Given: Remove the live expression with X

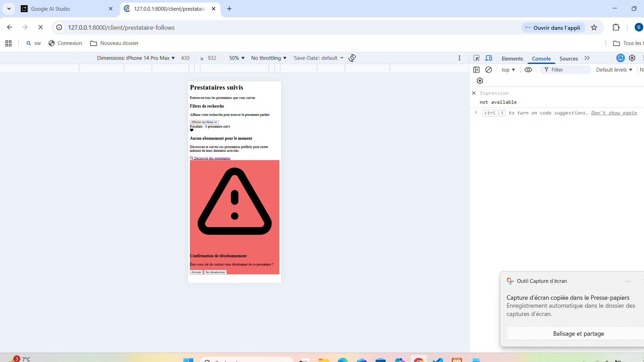Looking at the screenshot, I should coord(474,93).
